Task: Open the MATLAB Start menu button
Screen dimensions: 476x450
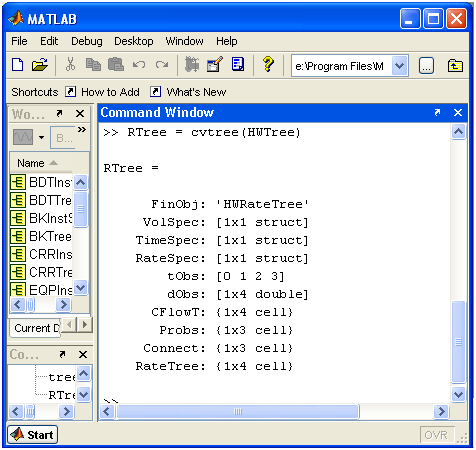Action: pyautogui.click(x=32, y=435)
